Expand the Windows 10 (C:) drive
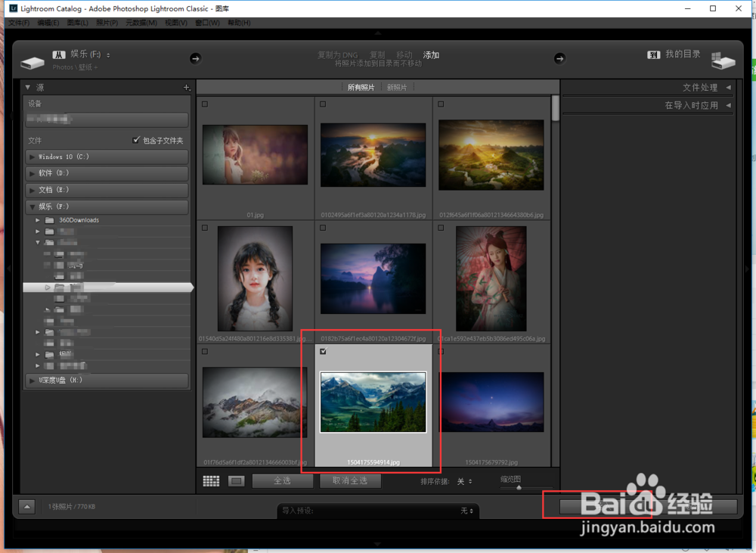756x553 pixels. 32,157
